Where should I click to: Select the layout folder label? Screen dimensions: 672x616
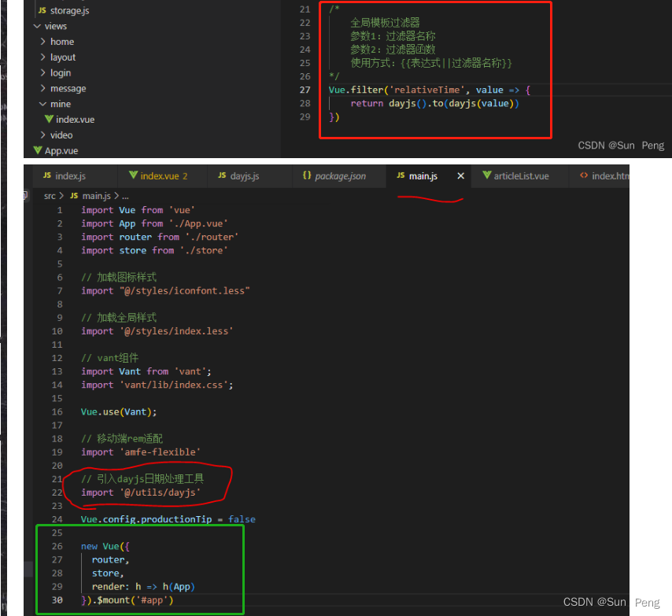(x=63, y=57)
